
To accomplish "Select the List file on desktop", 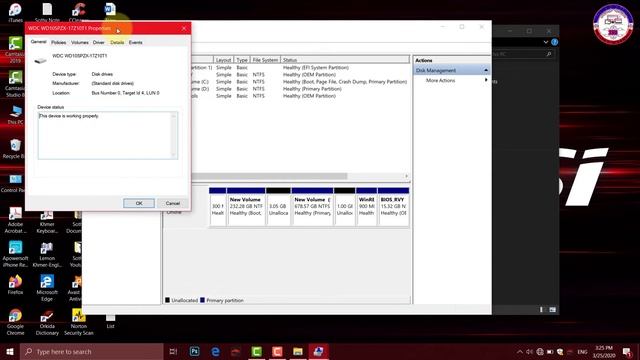I will 110,322.
